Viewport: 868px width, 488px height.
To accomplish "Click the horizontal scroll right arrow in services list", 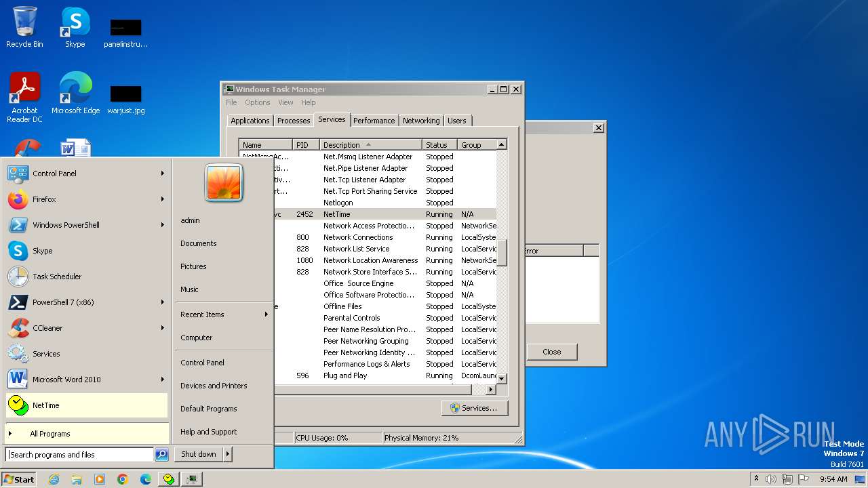I will coord(492,390).
